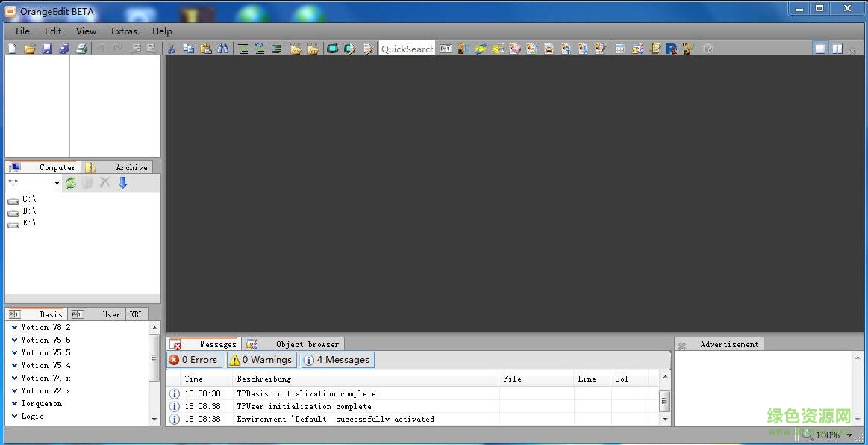
Task: Open the file filter dropdown
Action: (x=57, y=184)
